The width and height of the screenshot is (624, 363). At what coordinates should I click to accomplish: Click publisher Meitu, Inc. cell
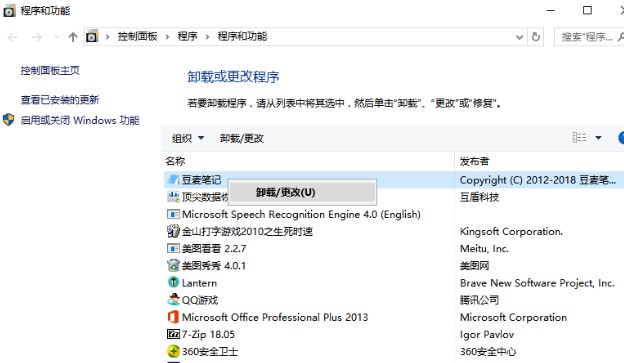tap(484, 248)
